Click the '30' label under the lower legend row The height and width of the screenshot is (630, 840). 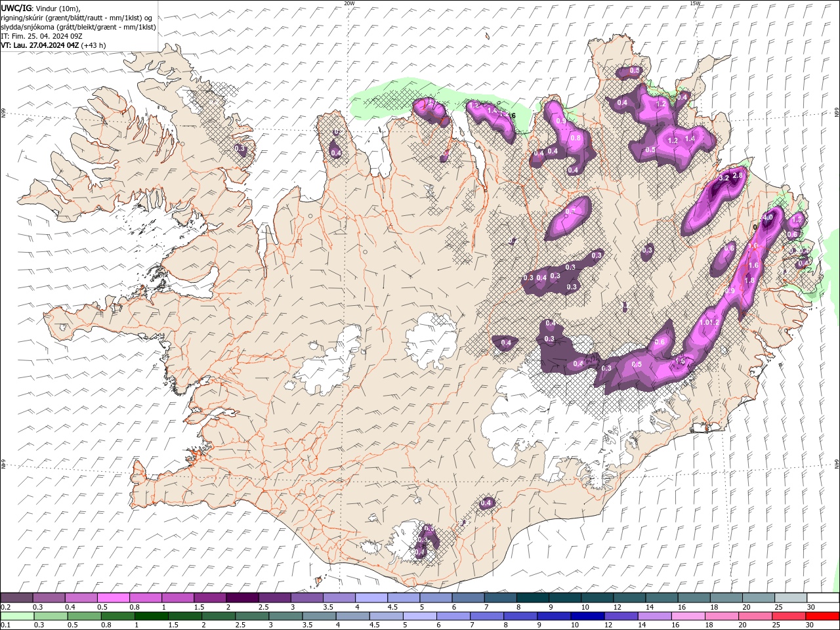tap(811, 625)
